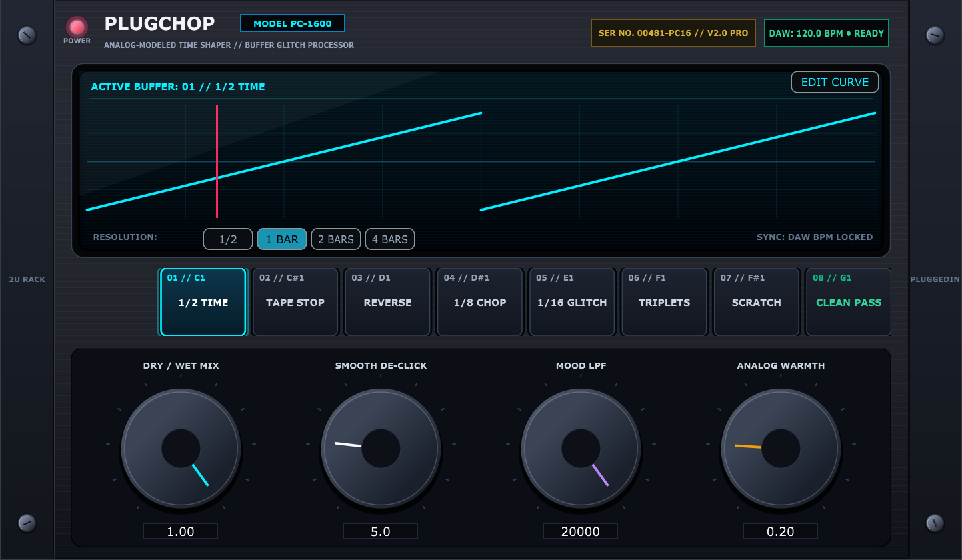The image size is (962, 560).
Task: Trigger the 06 TRIPLETS pad
Action: tap(664, 302)
